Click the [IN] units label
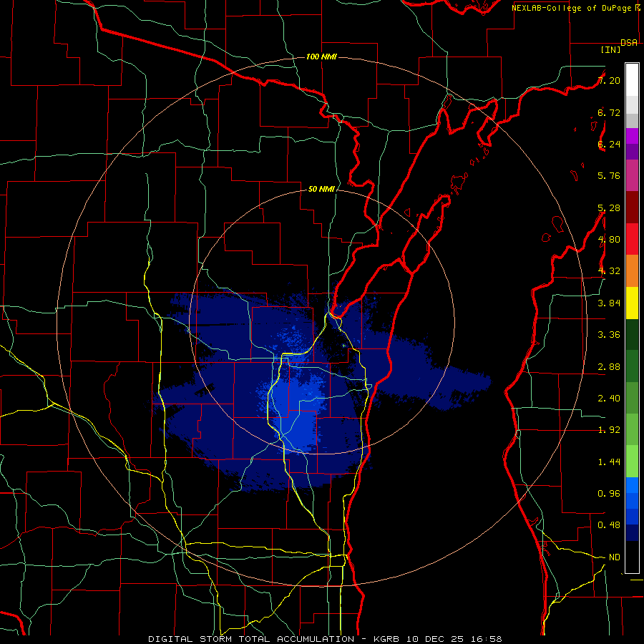This screenshot has height=644, width=644. pos(611,49)
